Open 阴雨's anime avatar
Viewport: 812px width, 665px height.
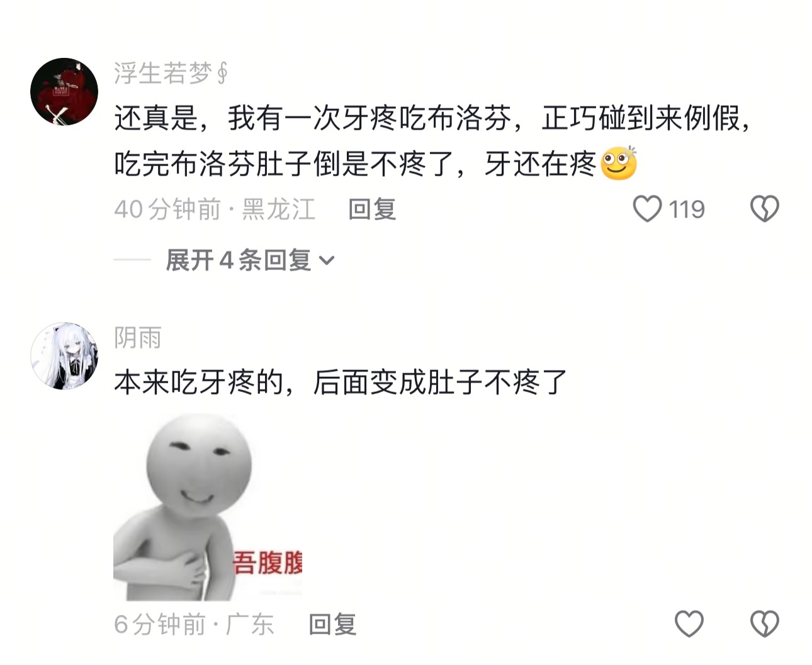tap(64, 356)
